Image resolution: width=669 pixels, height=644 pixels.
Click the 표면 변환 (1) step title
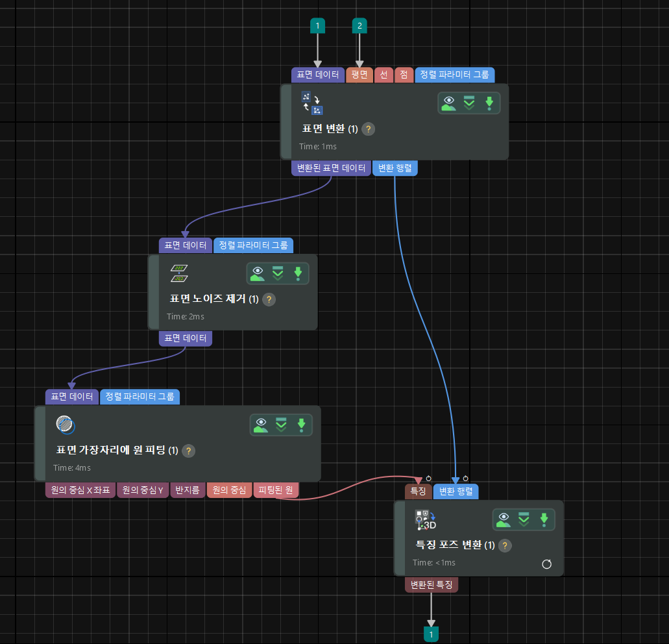point(330,129)
